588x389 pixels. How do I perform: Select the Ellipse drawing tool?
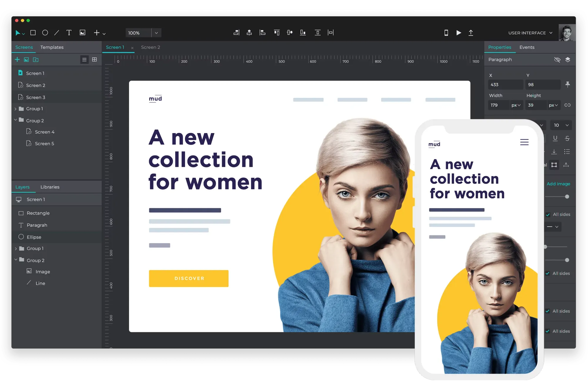point(45,33)
